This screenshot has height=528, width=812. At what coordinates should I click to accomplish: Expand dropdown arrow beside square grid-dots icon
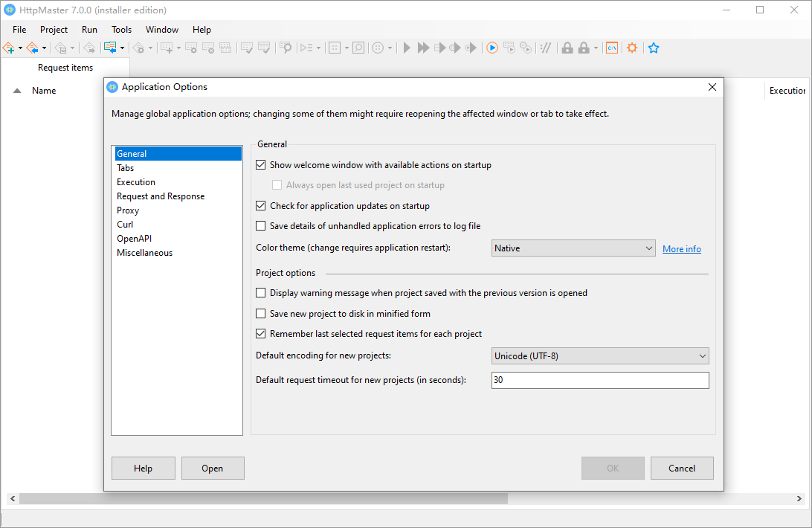[x=347, y=48]
